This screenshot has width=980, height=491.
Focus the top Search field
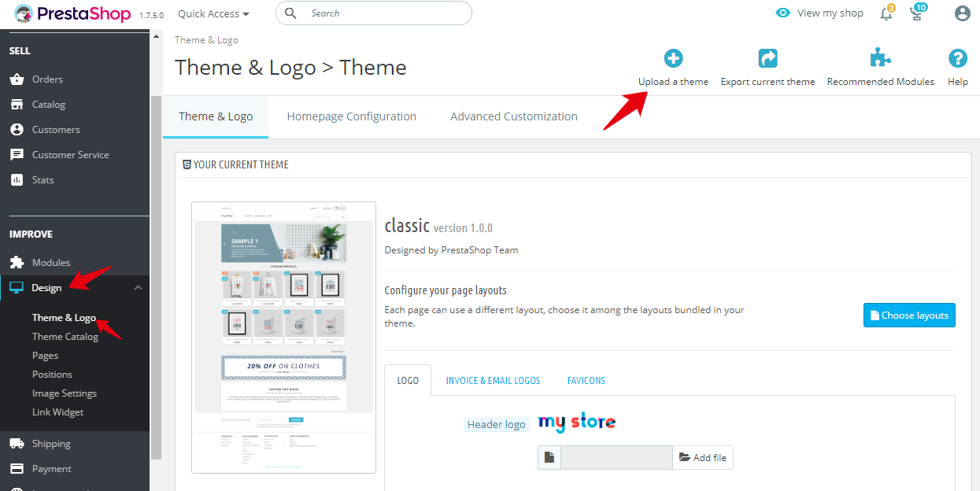(374, 13)
